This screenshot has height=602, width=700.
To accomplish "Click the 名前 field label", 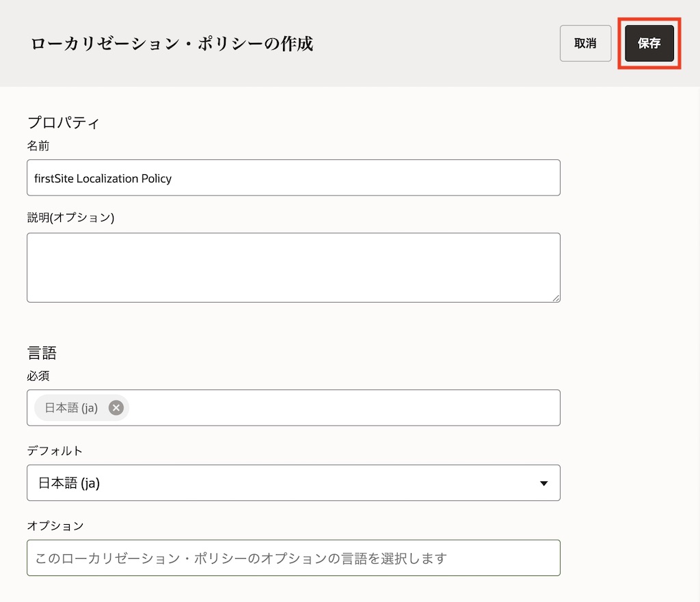I will pyautogui.click(x=38, y=146).
